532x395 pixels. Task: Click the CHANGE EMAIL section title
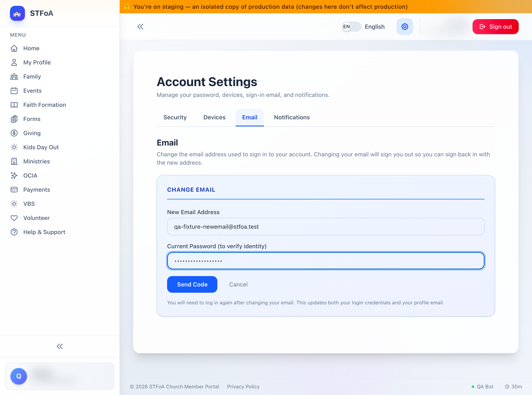coord(191,190)
